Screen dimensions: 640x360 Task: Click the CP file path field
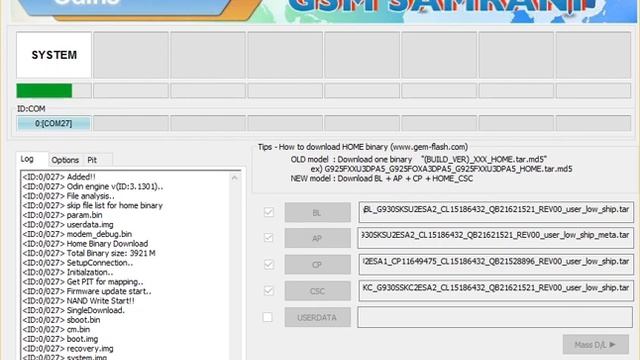pos(496,264)
